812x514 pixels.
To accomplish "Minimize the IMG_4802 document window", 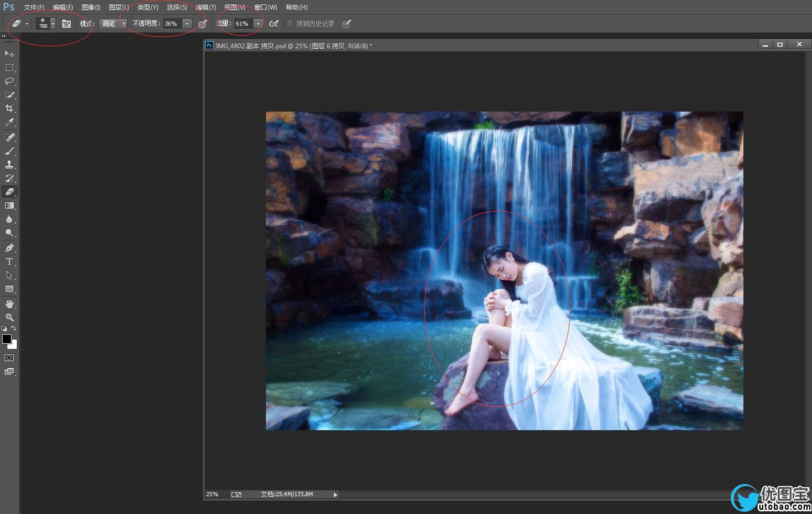I will point(765,45).
